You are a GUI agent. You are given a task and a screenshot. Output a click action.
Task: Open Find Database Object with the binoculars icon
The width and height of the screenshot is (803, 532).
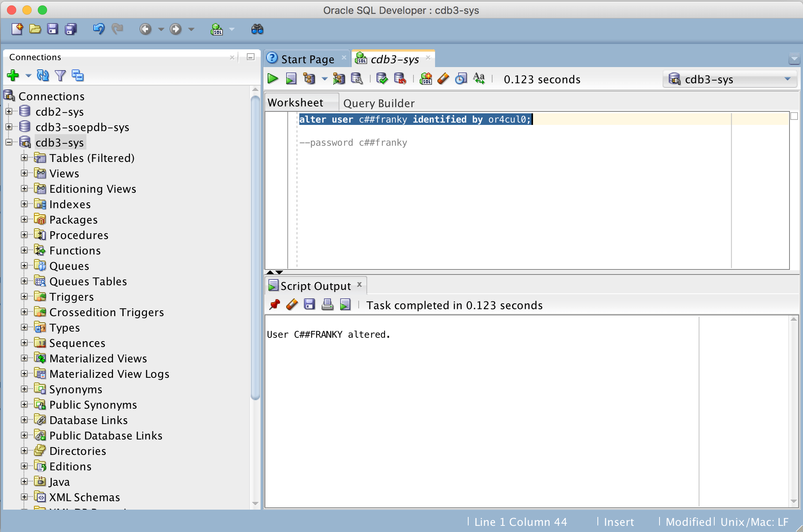click(257, 29)
